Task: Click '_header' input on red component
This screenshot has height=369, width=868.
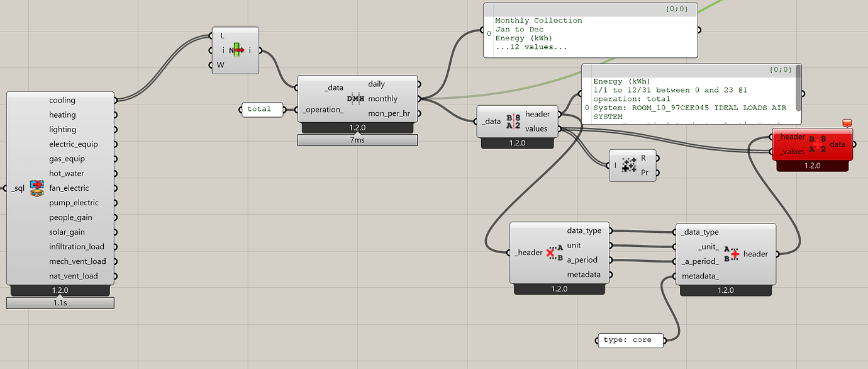Action: (x=791, y=137)
